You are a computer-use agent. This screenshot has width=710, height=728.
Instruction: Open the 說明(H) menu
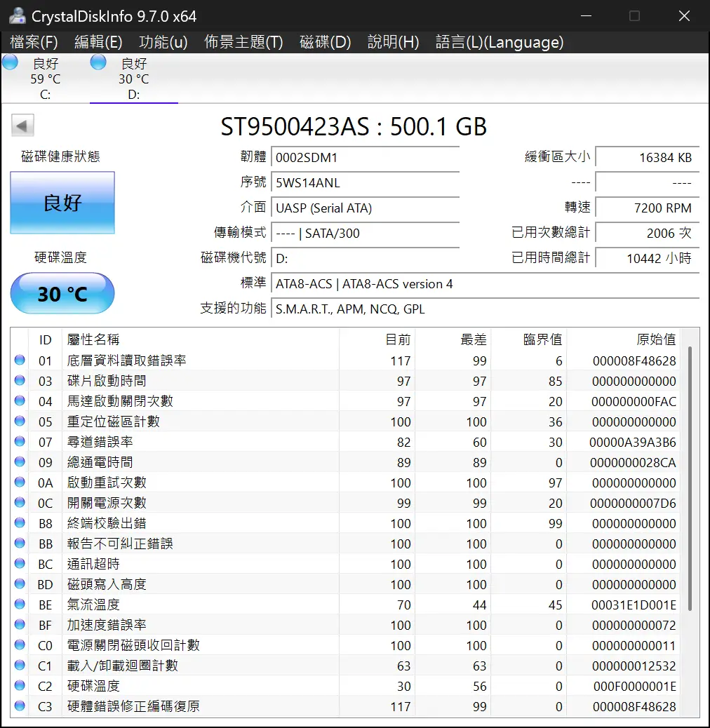tap(394, 42)
